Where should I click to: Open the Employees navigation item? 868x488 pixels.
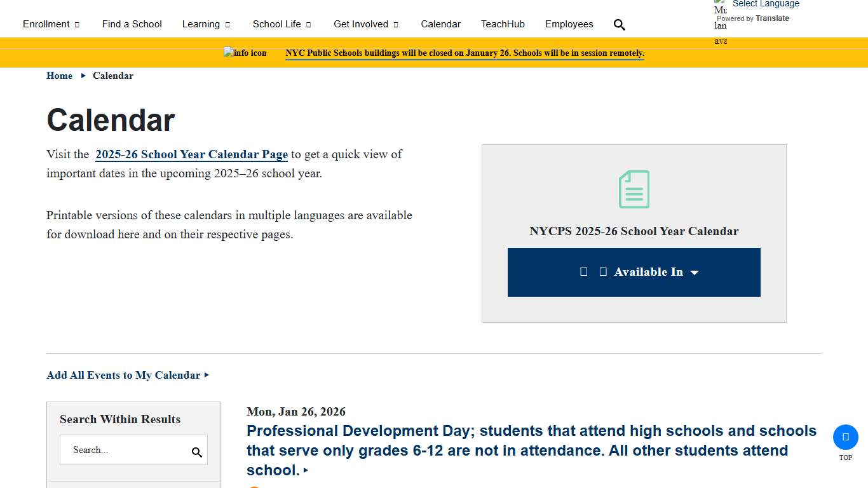pyautogui.click(x=569, y=24)
